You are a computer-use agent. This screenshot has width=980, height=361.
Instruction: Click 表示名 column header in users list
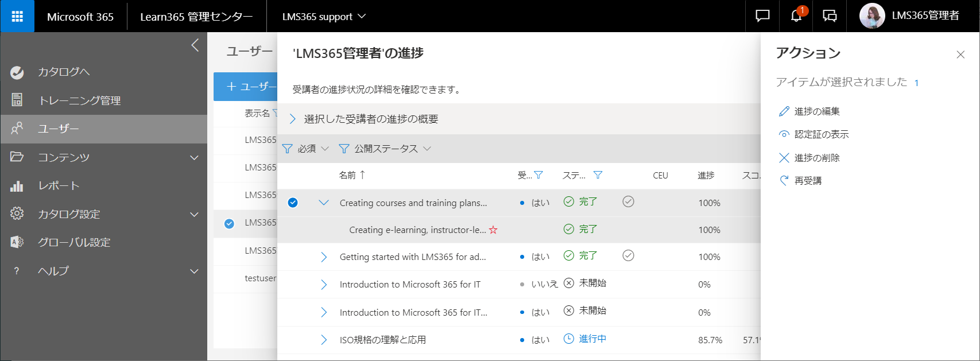(x=257, y=113)
